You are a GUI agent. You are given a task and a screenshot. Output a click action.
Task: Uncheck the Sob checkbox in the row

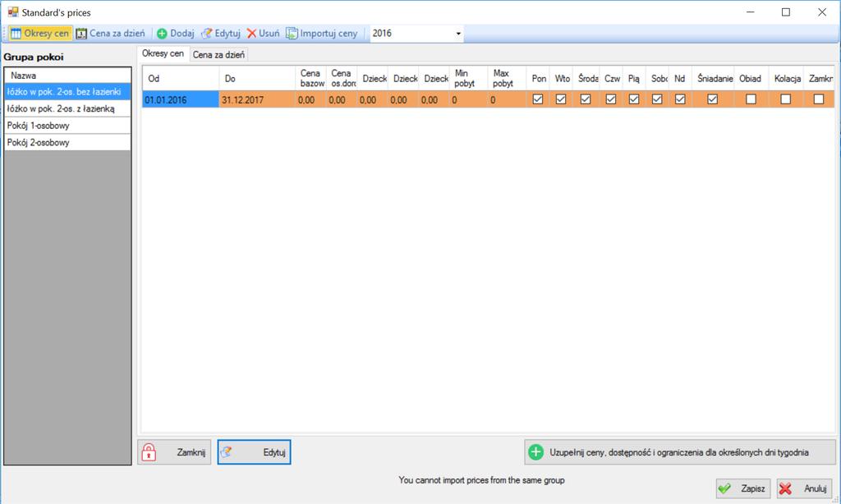(657, 99)
